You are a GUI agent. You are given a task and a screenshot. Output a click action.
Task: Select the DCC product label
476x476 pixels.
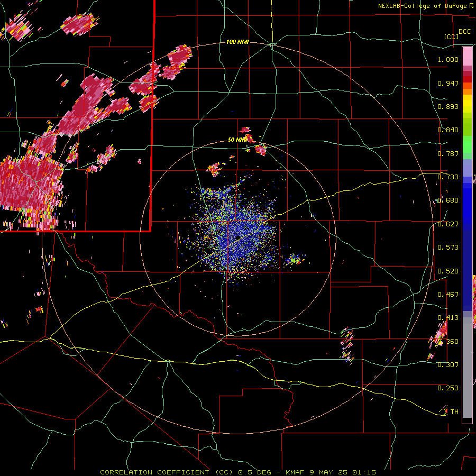(x=464, y=32)
